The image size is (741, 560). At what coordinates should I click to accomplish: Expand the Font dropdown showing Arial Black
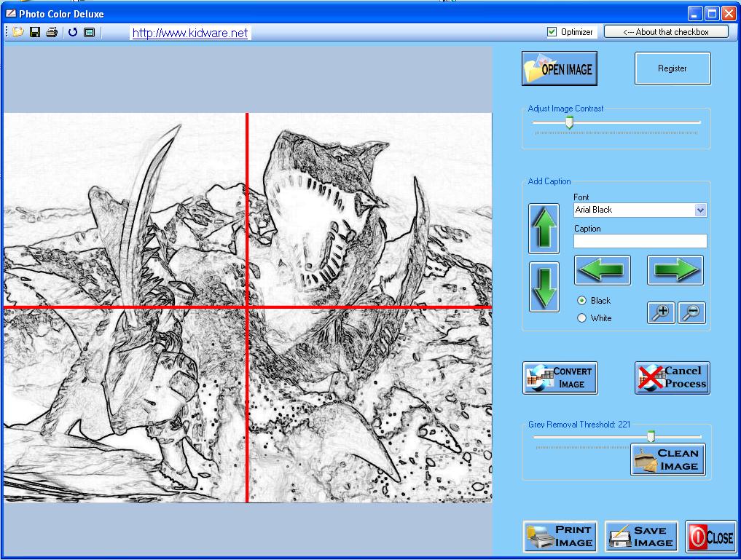point(700,210)
